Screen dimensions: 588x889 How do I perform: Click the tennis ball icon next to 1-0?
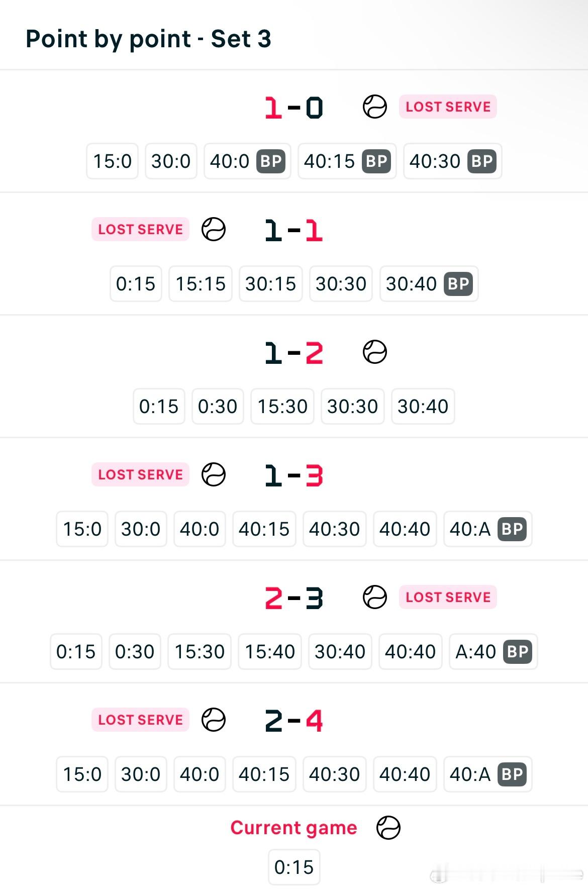coord(375,107)
